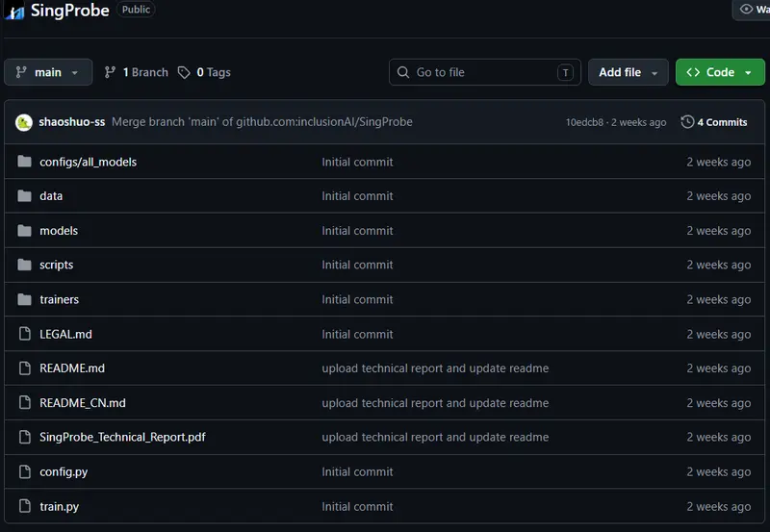
Task: Click Initial commit message in models row
Action: coord(357,231)
